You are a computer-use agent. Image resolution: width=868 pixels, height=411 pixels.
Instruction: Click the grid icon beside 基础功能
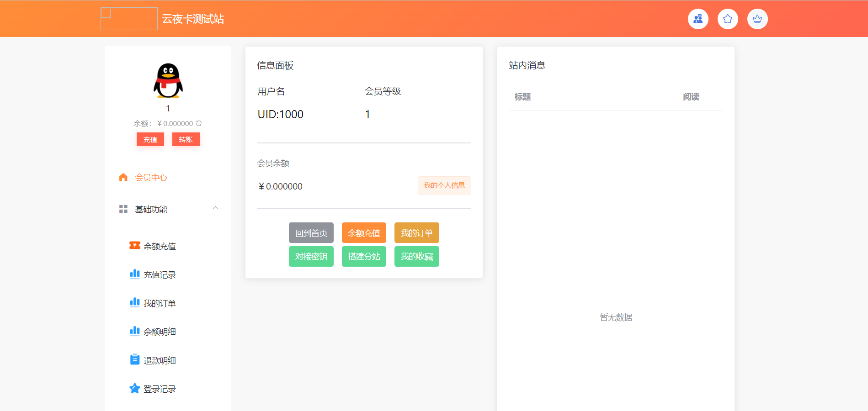point(123,209)
